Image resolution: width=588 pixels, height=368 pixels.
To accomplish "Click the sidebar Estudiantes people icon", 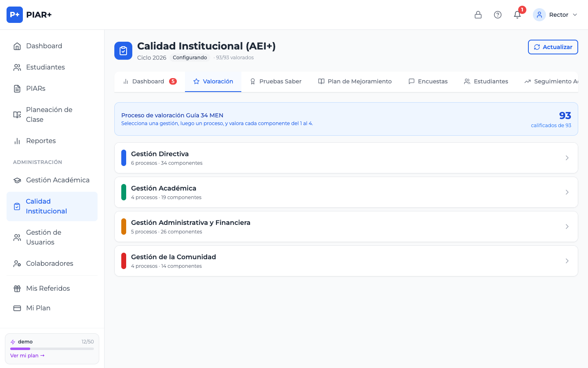I will pos(17,67).
